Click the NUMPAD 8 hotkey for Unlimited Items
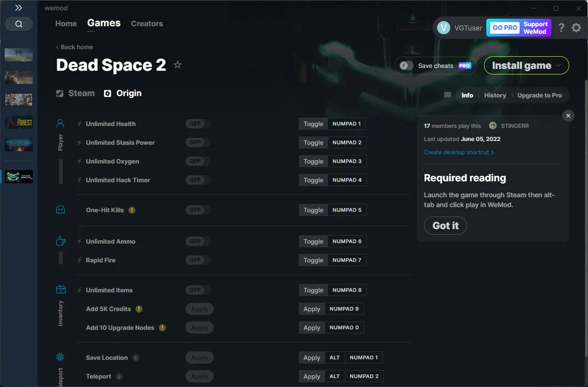 (347, 290)
